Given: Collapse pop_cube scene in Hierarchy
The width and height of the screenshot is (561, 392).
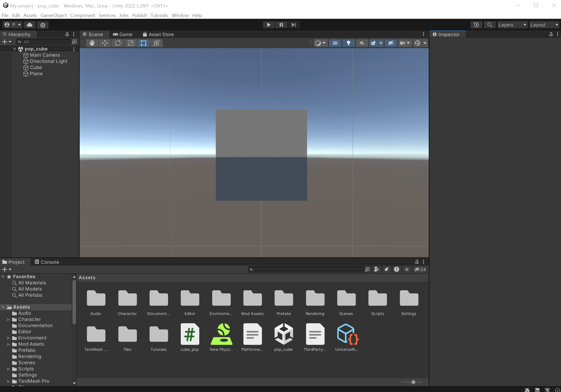Looking at the screenshot, I should click(x=15, y=49).
